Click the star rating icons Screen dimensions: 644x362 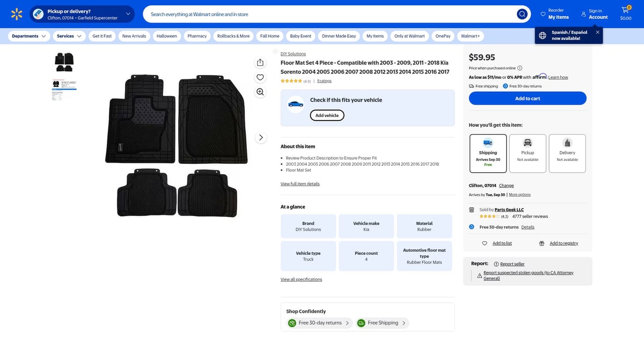(x=291, y=81)
